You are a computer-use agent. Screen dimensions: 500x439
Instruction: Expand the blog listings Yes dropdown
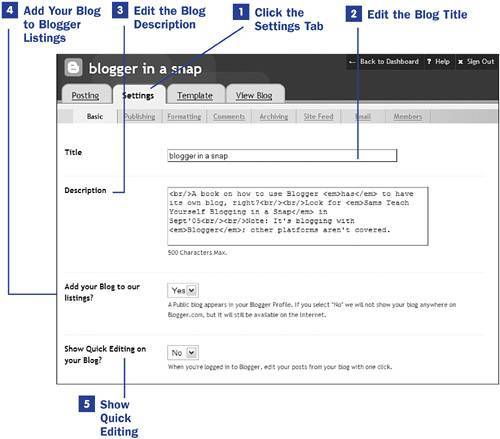[x=183, y=290]
